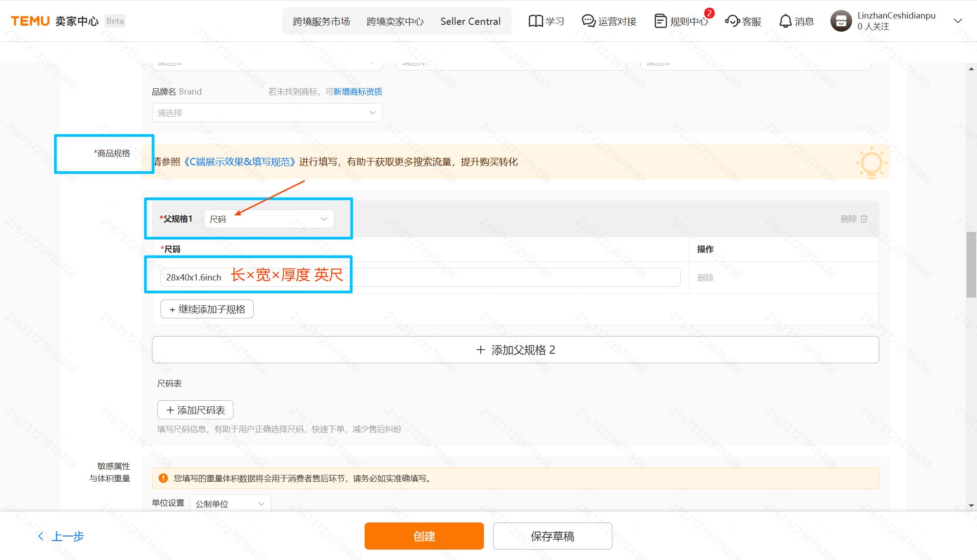Click the 创建 create button
The width and height of the screenshot is (977, 560).
pos(424,536)
